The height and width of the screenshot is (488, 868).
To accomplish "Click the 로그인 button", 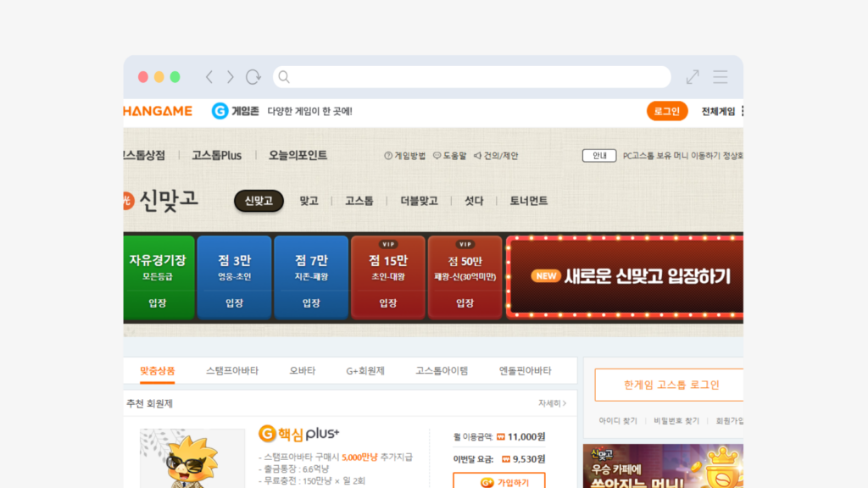I will click(x=667, y=111).
